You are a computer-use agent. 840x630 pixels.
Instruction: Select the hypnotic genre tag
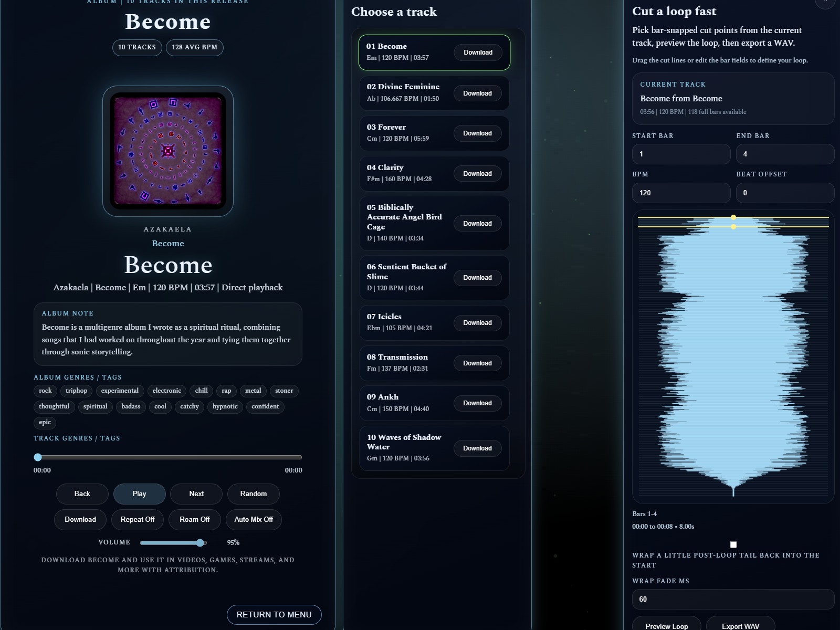tap(225, 406)
